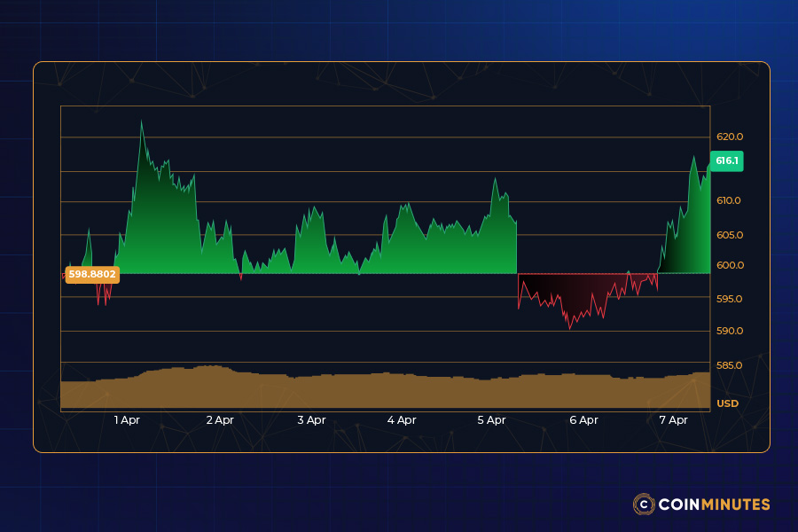798x532 pixels.
Task: Select the 3 Apr date label
Action: tap(311, 420)
